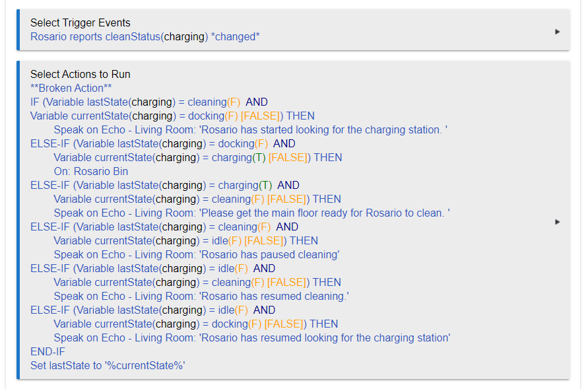Open the 'Please get the main floor ready' action
The height and width of the screenshot is (389, 588).
pyautogui.click(x=251, y=213)
